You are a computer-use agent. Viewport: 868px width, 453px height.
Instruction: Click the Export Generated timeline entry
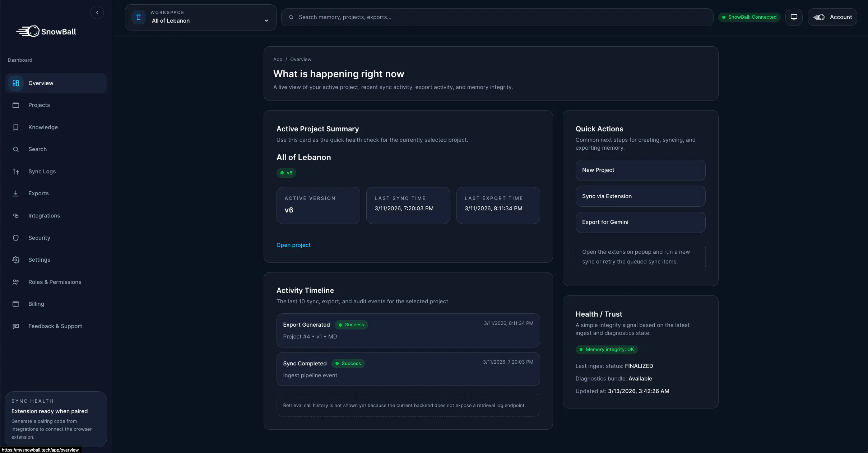408,331
